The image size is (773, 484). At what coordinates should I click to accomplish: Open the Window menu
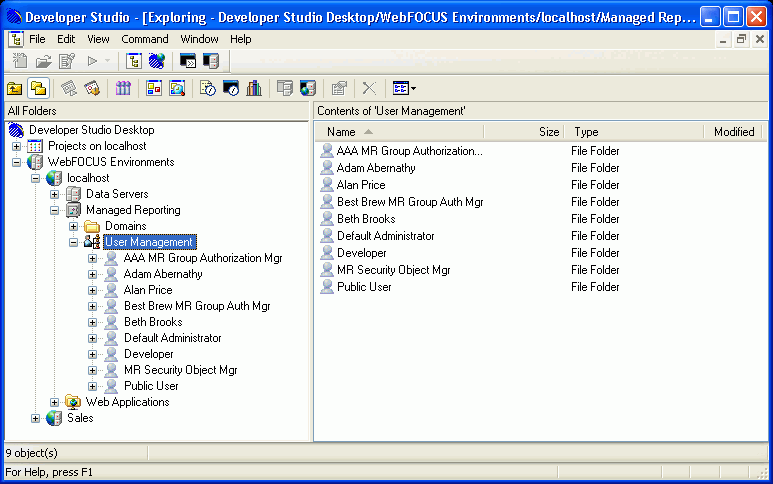point(199,39)
